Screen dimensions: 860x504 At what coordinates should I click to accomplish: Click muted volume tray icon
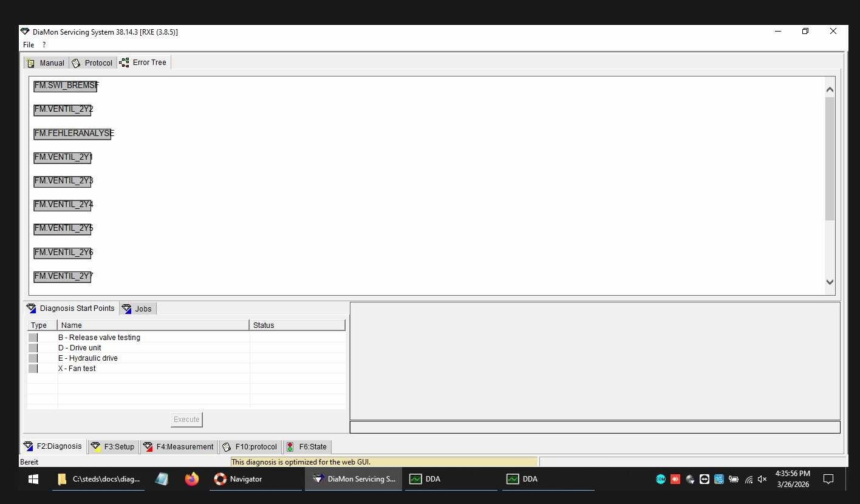point(762,479)
